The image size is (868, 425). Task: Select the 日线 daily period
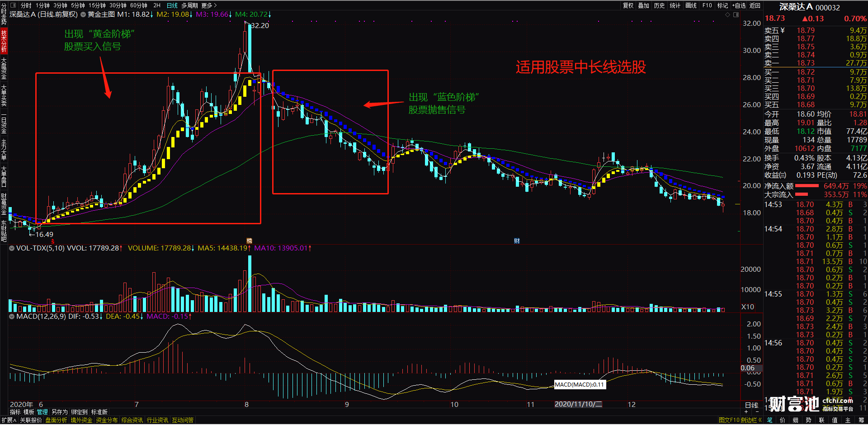[172, 5]
